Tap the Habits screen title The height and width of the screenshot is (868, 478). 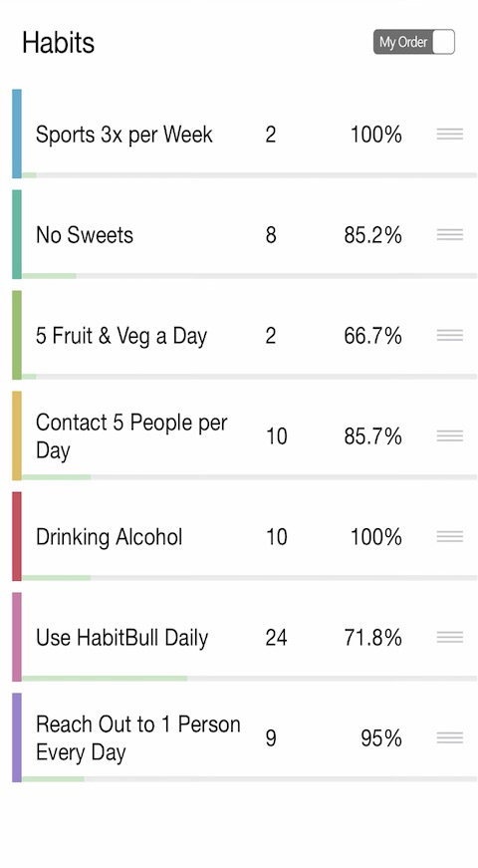coord(58,43)
